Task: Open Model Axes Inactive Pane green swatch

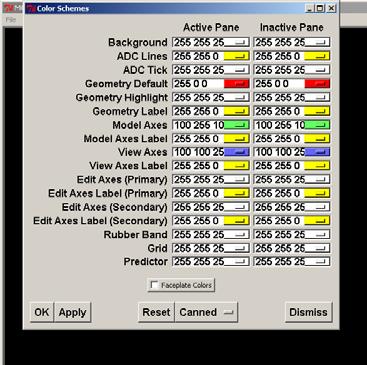Action: tap(317, 125)
